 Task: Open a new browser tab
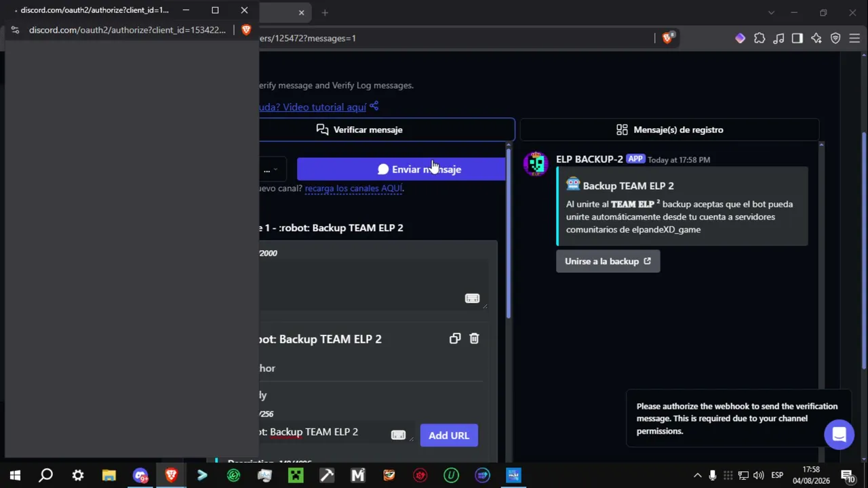coord(325,12)
